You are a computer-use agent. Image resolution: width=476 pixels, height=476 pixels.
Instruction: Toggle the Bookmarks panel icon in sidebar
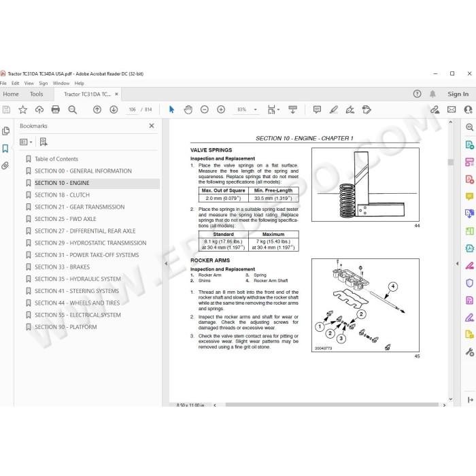click(x=5, y=148)
